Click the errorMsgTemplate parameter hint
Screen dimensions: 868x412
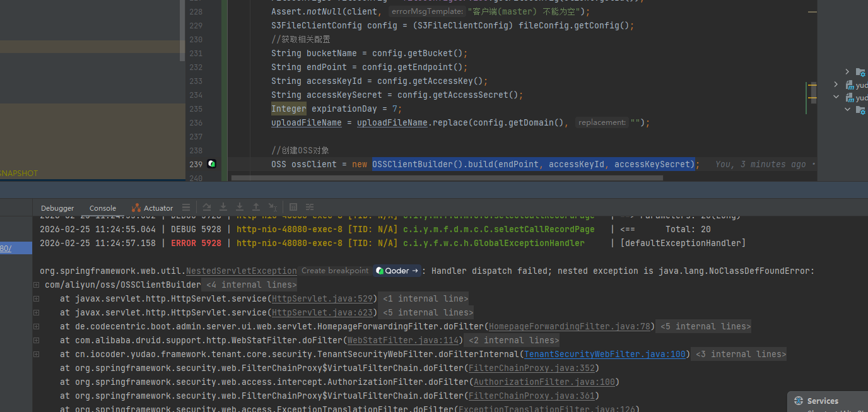[x=426, y=11]
